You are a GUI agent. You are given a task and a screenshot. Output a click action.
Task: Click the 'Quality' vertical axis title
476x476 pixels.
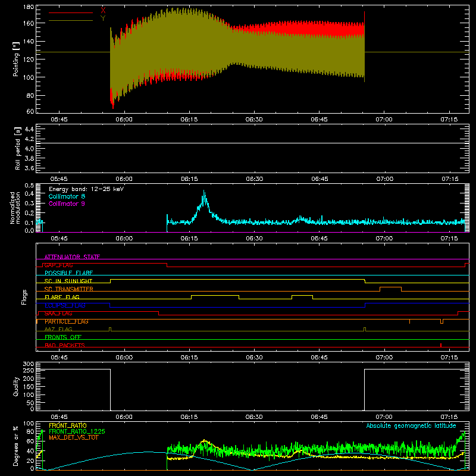[16, 386]
